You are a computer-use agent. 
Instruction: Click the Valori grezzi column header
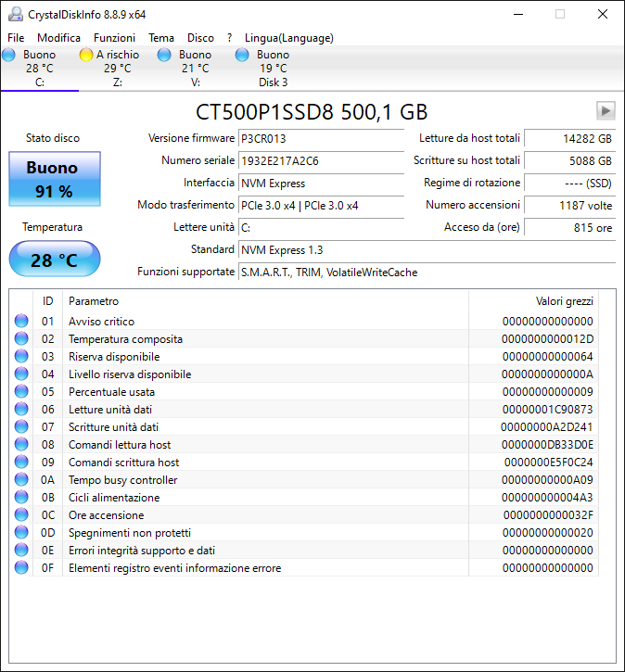(x=534, y=301)
